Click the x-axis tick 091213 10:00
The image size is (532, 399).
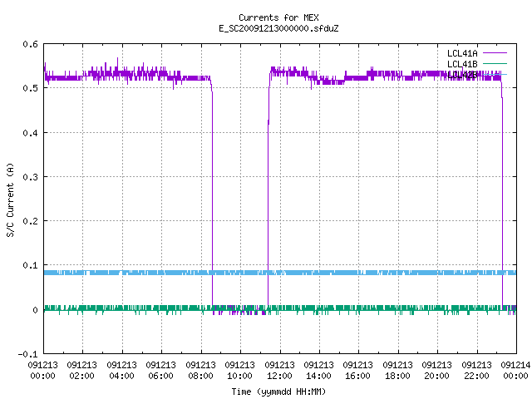pos(239,371)
